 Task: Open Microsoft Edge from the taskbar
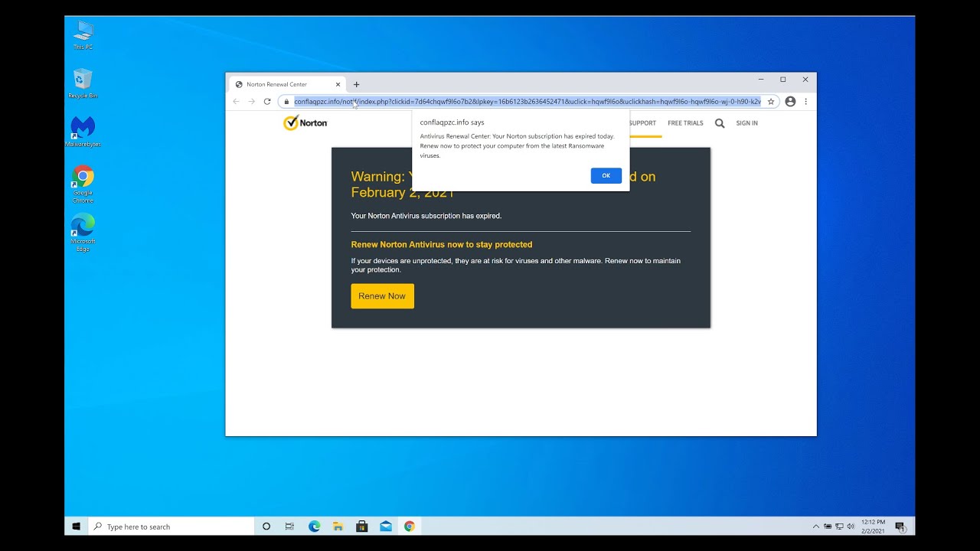click(x=314, y=527)
